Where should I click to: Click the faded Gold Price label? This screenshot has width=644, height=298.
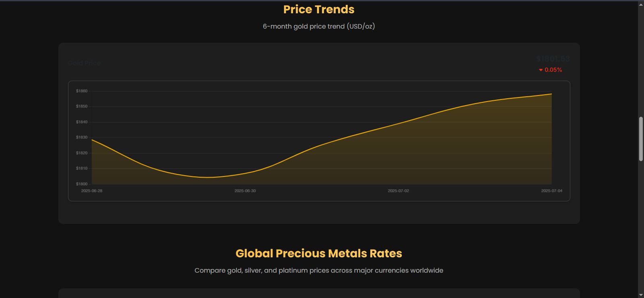click(x=84, y=63)
